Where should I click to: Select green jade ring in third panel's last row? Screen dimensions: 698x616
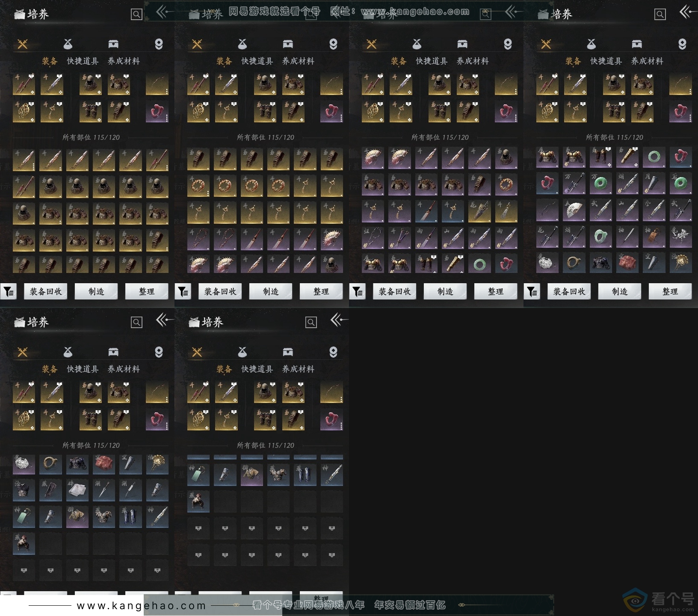[479, 263]
